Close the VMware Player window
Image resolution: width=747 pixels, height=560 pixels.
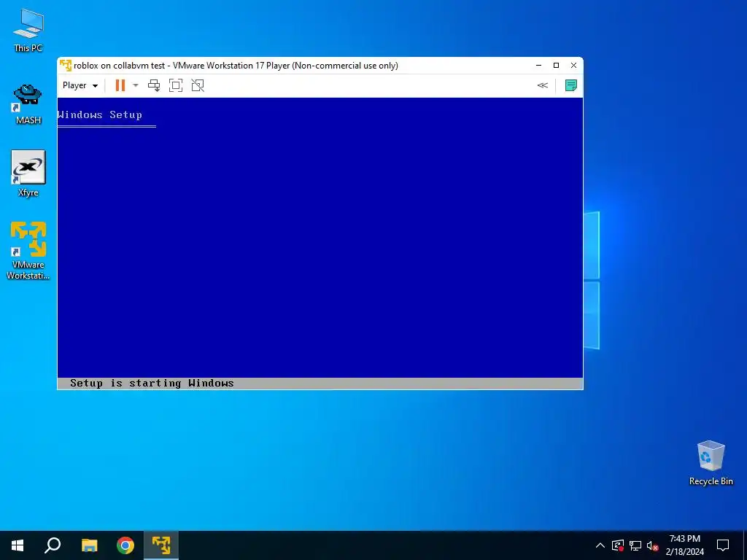pos(573,65)
